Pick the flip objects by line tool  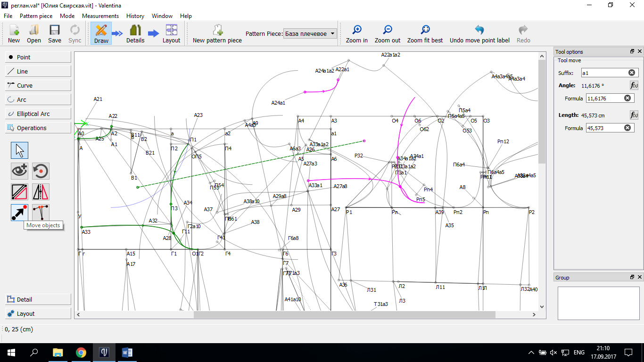[x=19, y=192]
